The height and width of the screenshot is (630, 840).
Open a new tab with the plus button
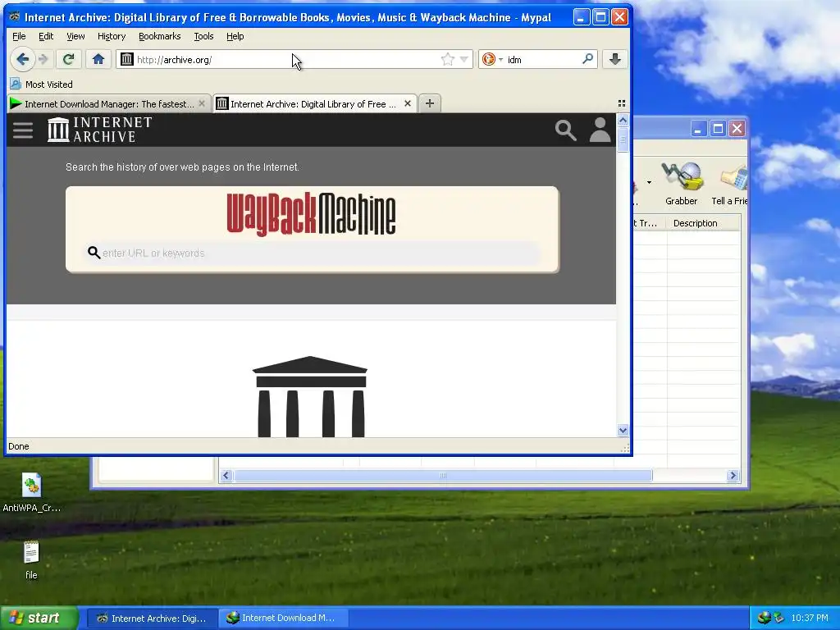430,103
